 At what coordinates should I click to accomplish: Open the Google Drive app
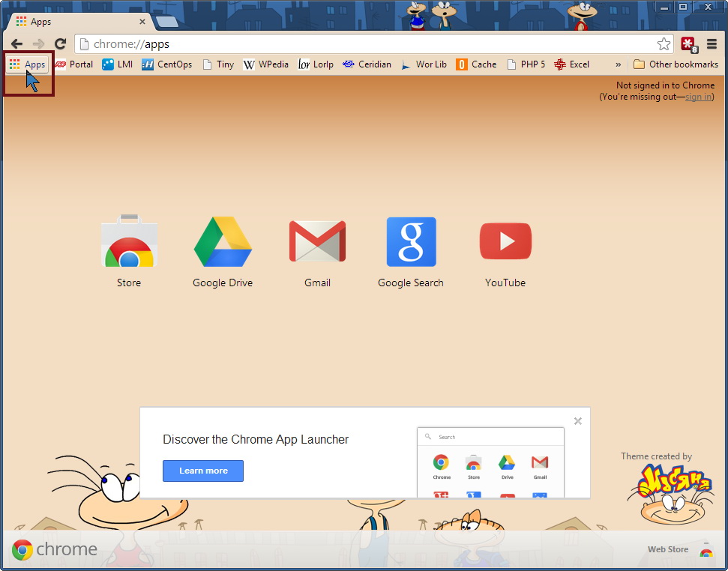(223, 243)
